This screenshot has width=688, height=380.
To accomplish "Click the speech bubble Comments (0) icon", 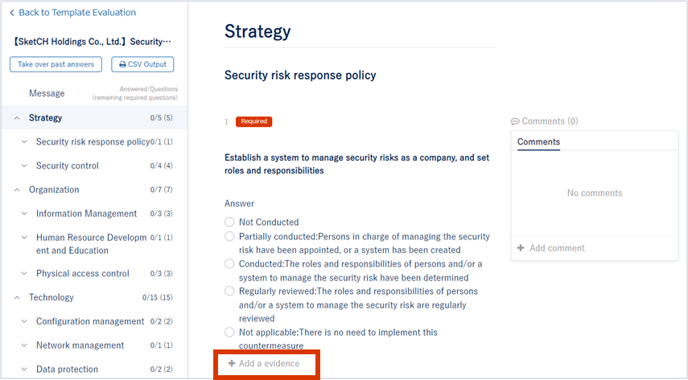I will 515,122.
